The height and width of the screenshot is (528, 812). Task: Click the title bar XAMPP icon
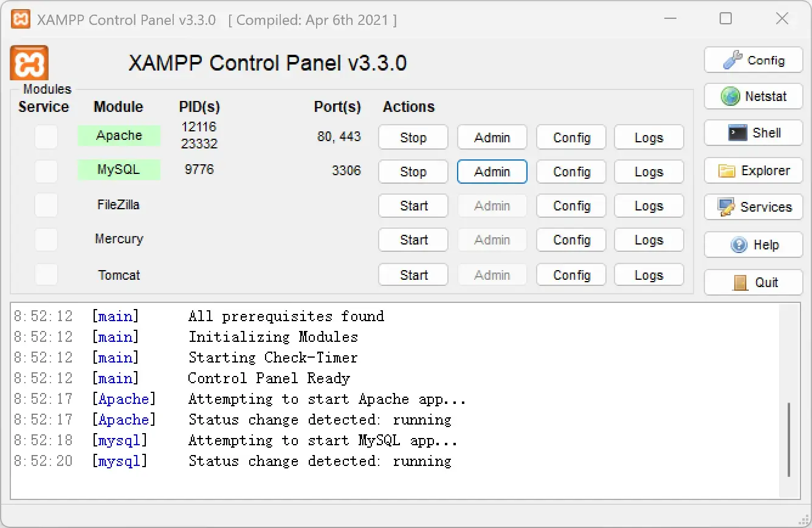(21, 19)
